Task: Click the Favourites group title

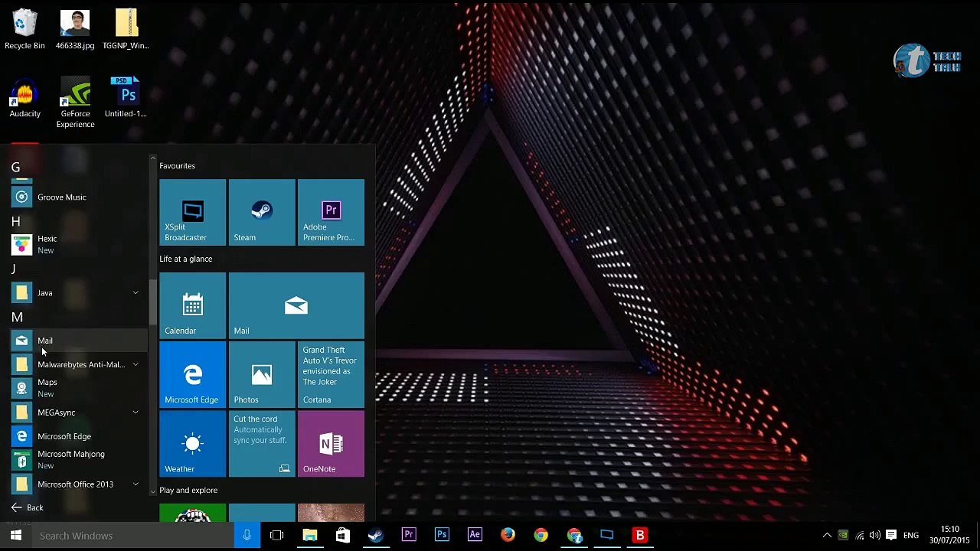Action: click(177, 166)
